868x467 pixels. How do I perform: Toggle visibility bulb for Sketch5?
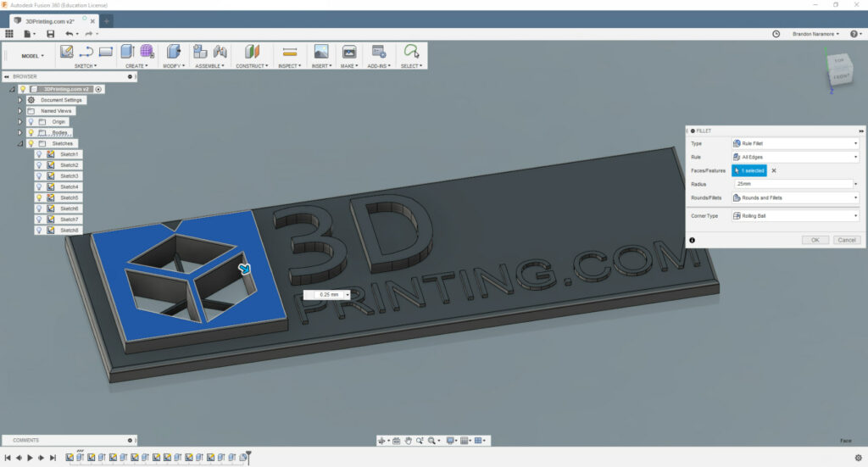(39, 197)
